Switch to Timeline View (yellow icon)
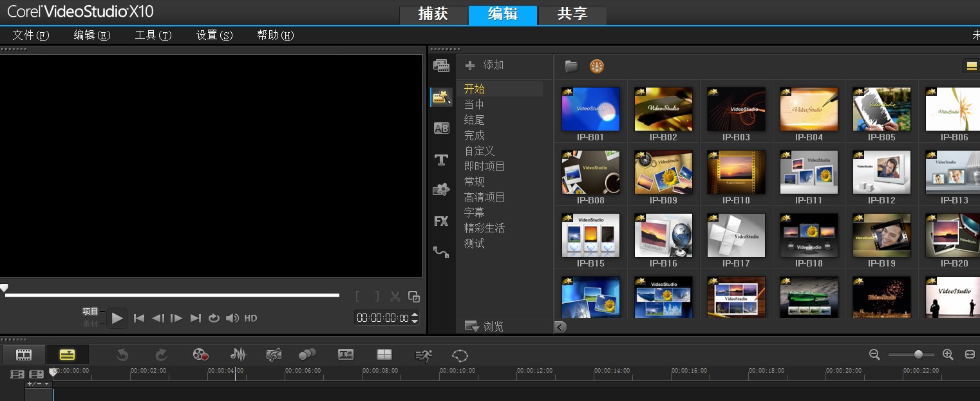The width and height of the screenshot is (980, 401). click(x=68, y=355)
